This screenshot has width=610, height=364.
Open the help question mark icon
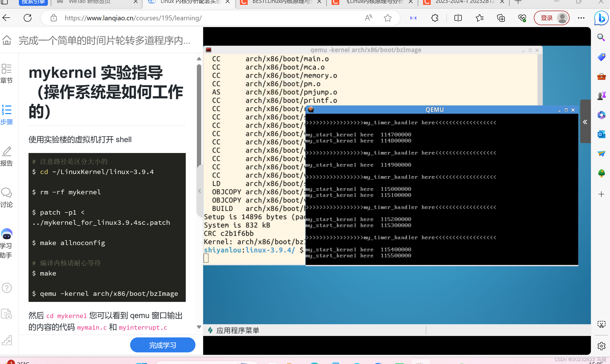click(7, 288)
